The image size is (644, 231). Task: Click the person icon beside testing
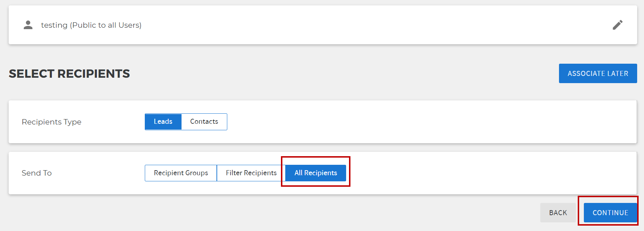coord(28,25)
